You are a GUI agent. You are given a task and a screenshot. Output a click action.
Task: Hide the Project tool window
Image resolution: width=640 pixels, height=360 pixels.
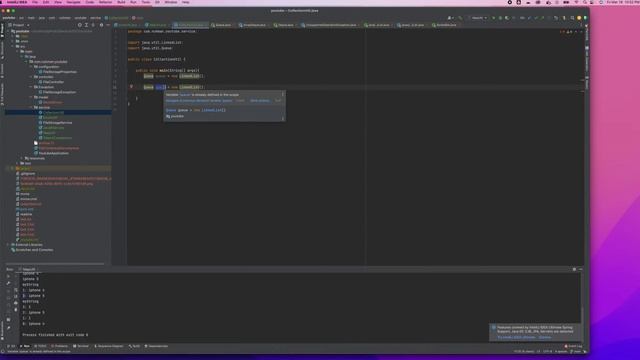pyautogui.click(x=108, y=25)
